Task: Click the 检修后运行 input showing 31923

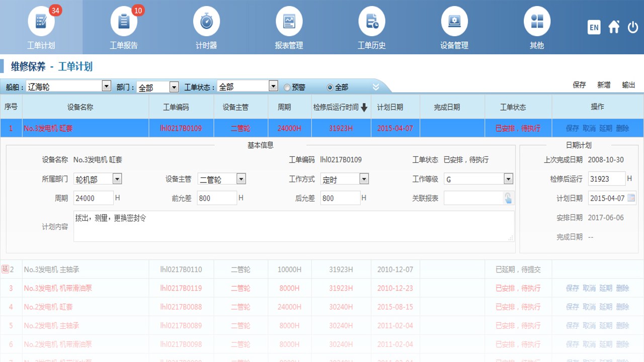Action: (x=607, y=178)
